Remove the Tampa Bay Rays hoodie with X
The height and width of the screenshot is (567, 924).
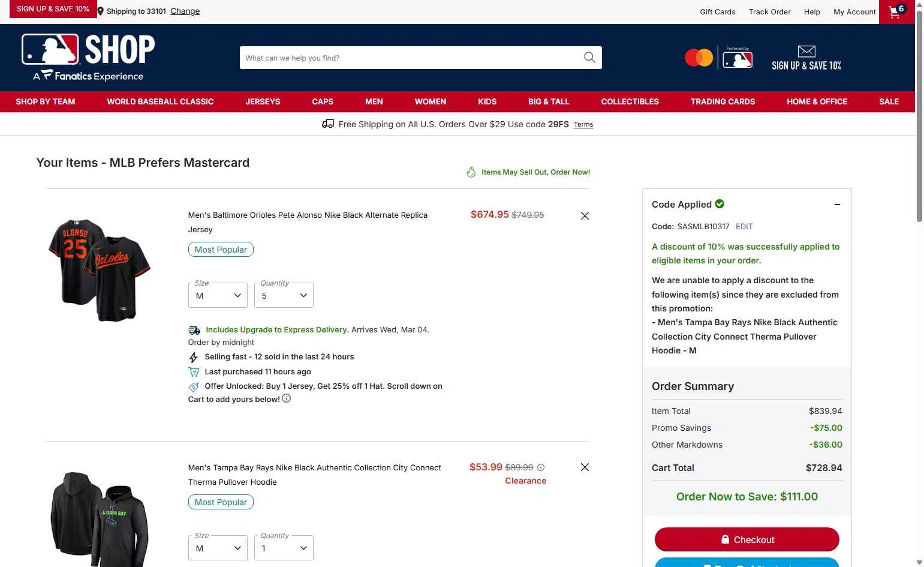point(585,467)
